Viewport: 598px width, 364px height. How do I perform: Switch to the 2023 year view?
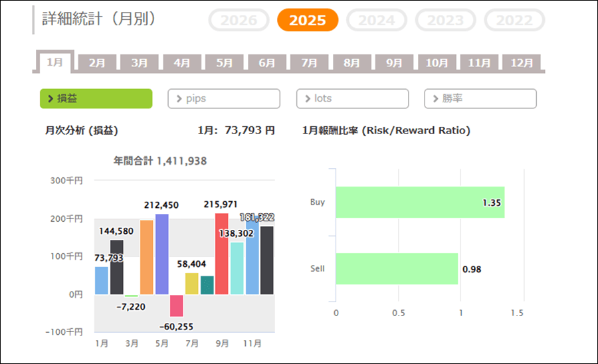(446, 20)
